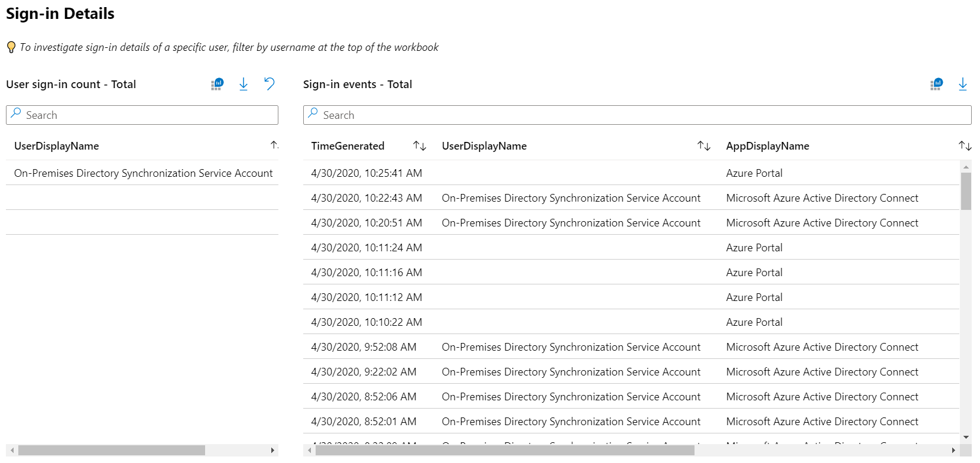Image resolution: width=980 pixels, height=463 pixels.
Task: Open Log Analytics for User sign-in count
Action: 218,85
